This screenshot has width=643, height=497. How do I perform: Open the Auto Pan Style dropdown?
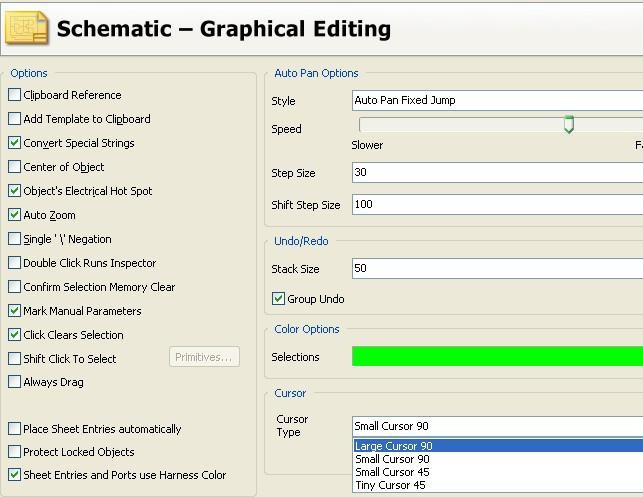point(497,101)
